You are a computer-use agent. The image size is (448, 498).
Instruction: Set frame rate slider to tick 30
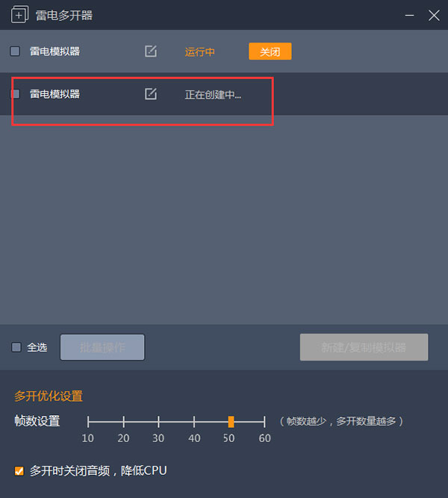[x=158, y=422]
